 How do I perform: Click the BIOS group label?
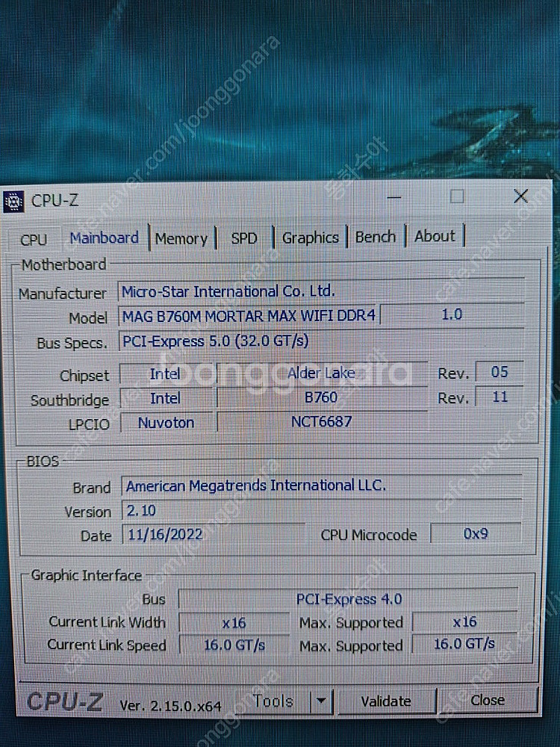coord(43,461)
